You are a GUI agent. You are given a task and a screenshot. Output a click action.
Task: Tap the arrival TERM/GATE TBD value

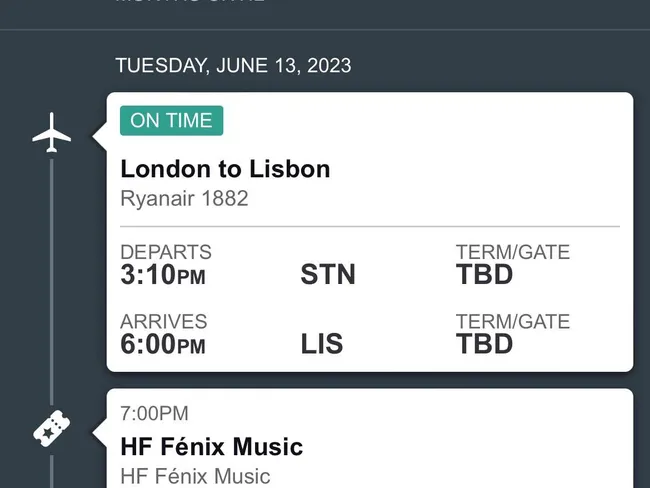click(x=484, y=344)
